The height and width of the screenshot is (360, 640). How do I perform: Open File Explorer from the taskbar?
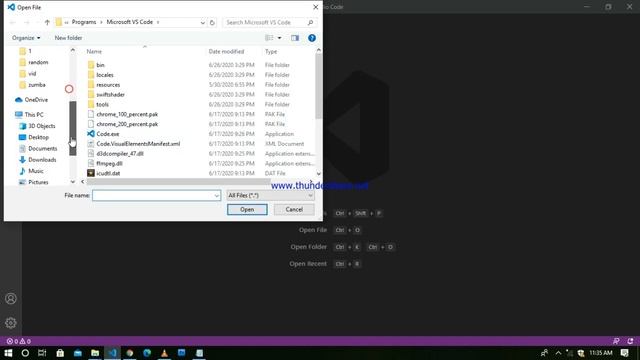tap(95, 353)
